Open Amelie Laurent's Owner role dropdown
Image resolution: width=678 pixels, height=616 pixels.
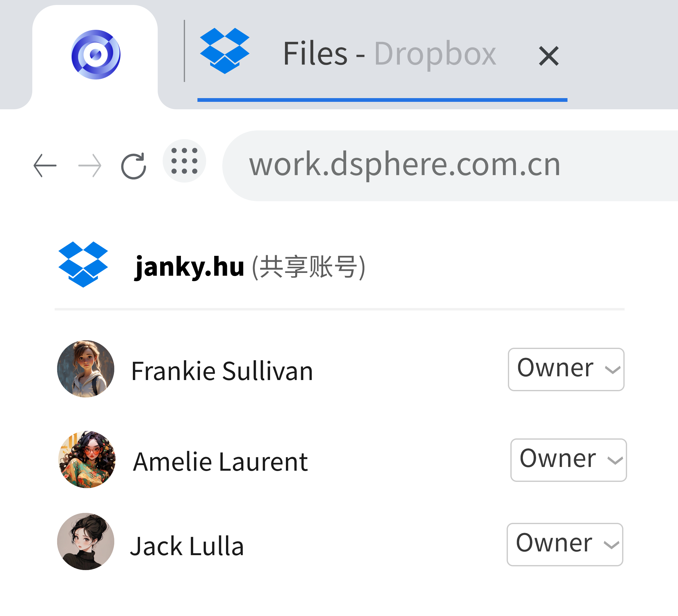568,460
